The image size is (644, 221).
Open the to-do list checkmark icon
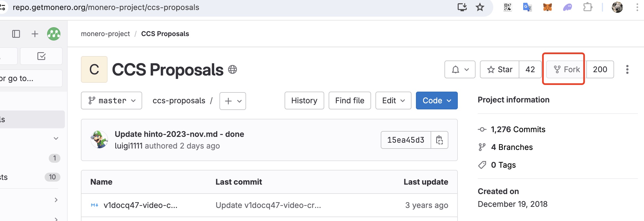(41, 56)
